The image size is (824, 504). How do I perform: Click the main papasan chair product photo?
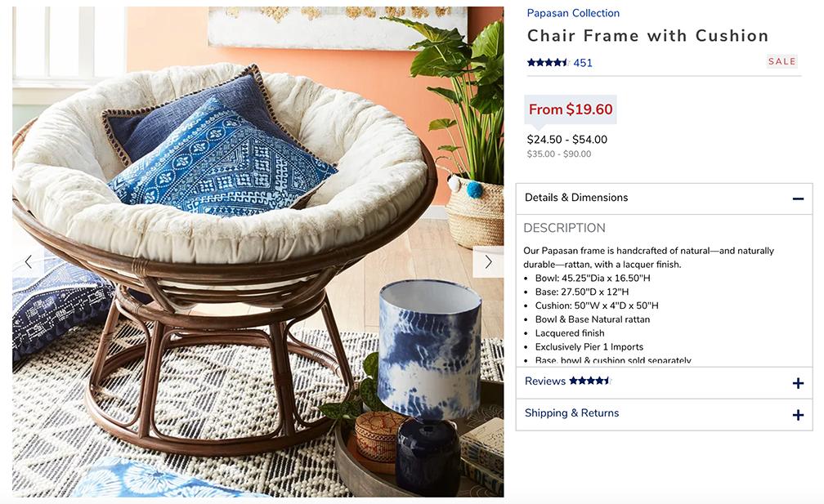tap(258, 252)
